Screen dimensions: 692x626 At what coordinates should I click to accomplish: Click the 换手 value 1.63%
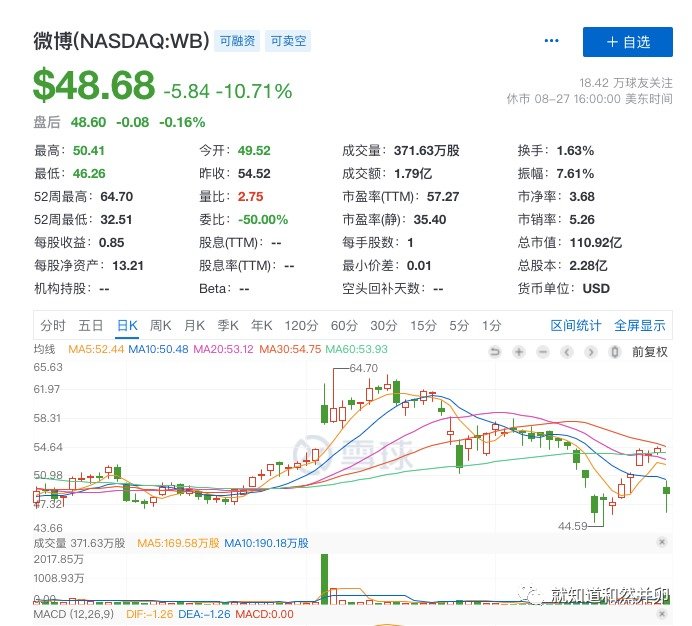click(575, 151)
